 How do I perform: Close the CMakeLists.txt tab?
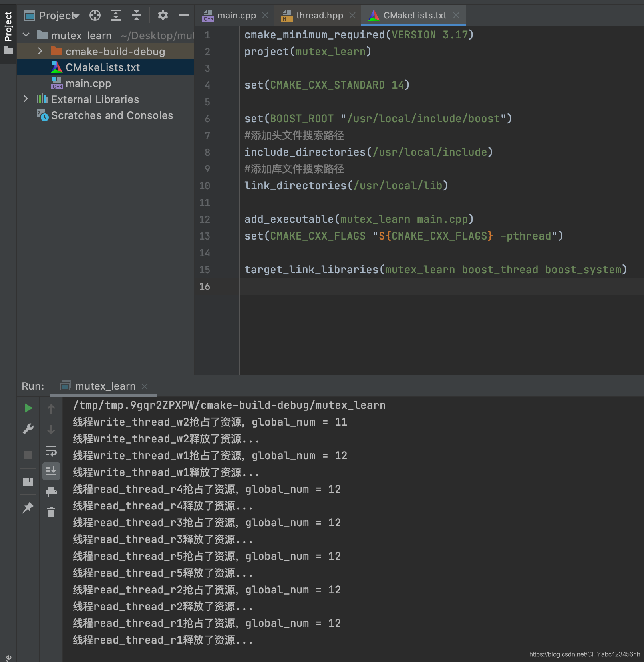click(x=456, y=15)
